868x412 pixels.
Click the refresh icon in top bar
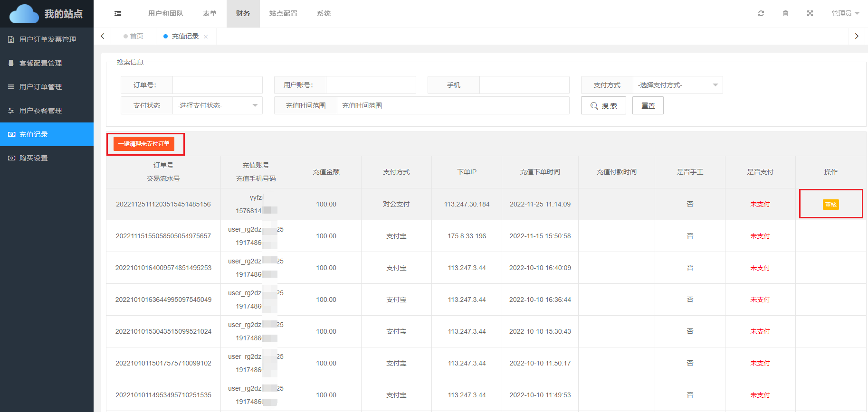[761, 13]
